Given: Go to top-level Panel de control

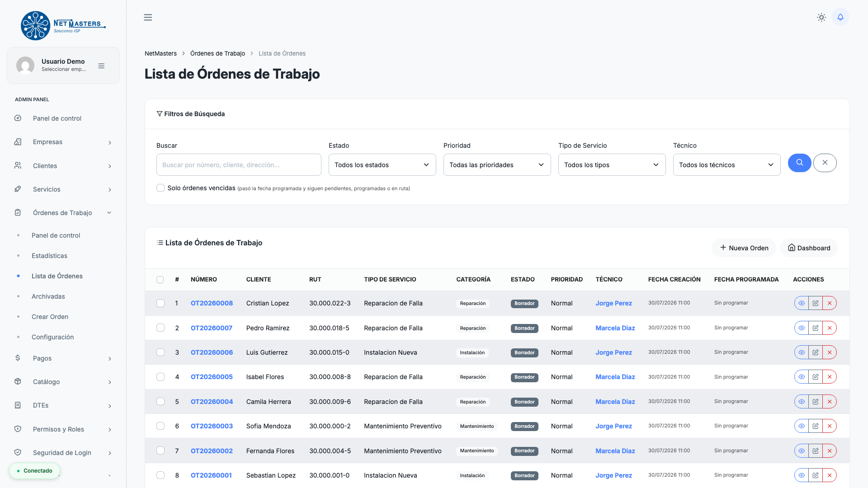Looking at the screenshot, I should point(57,118).
